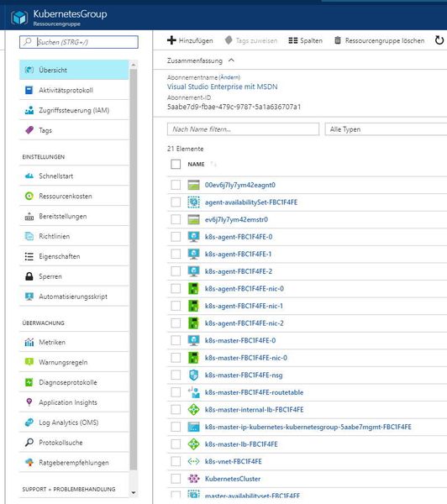
Task: Open Protokollsuche in the sidebar
Action: (74, 443)
